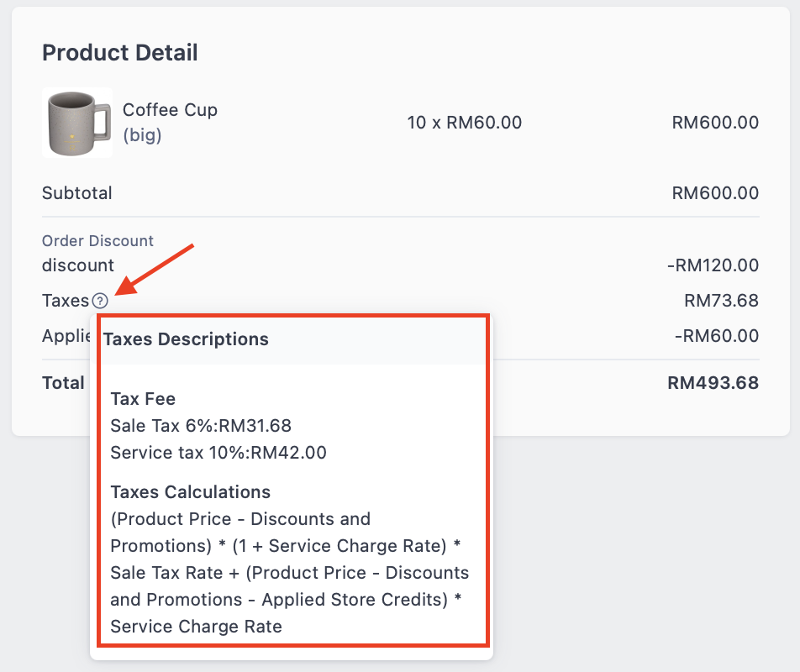Click the Tax Fee heading
800x672 pixels.
click(x=143, y=399)
